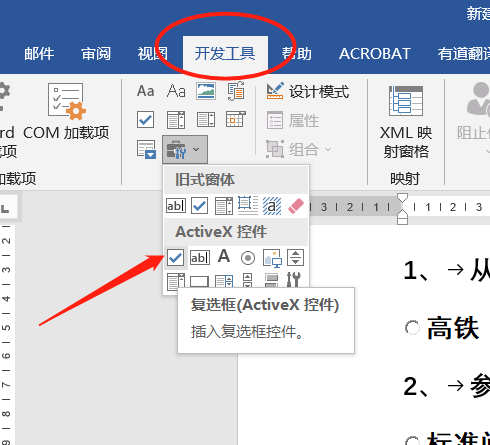Image resolution: width=490 pixels, height=445 pixels.
Task: Click the ruler indent marker
Action: 403,209
